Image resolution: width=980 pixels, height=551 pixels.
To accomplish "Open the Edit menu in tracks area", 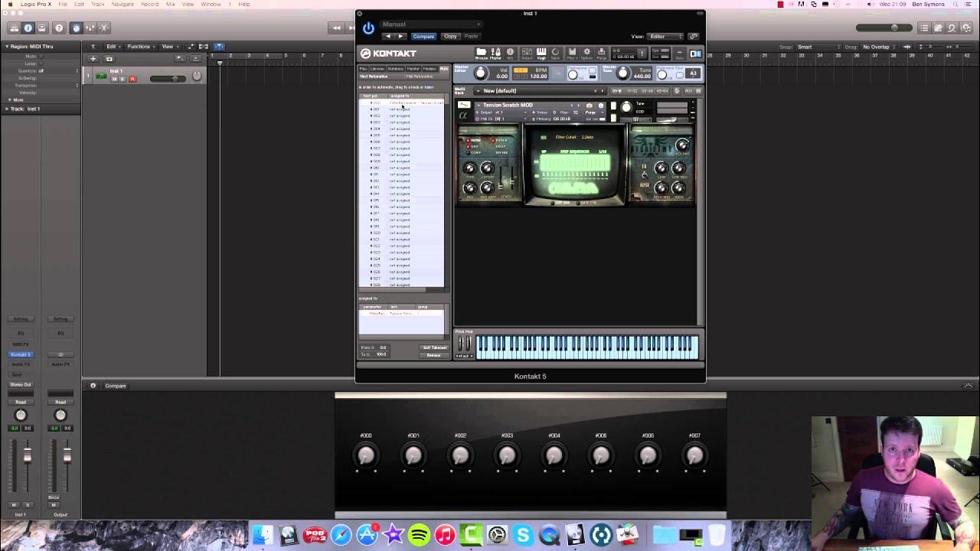I will click(114, 47).
